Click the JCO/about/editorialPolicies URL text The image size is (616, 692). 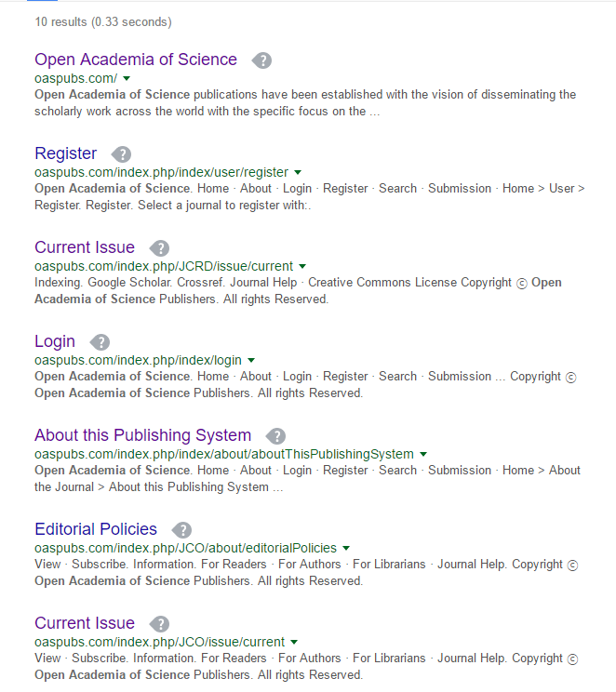(186, 549)
